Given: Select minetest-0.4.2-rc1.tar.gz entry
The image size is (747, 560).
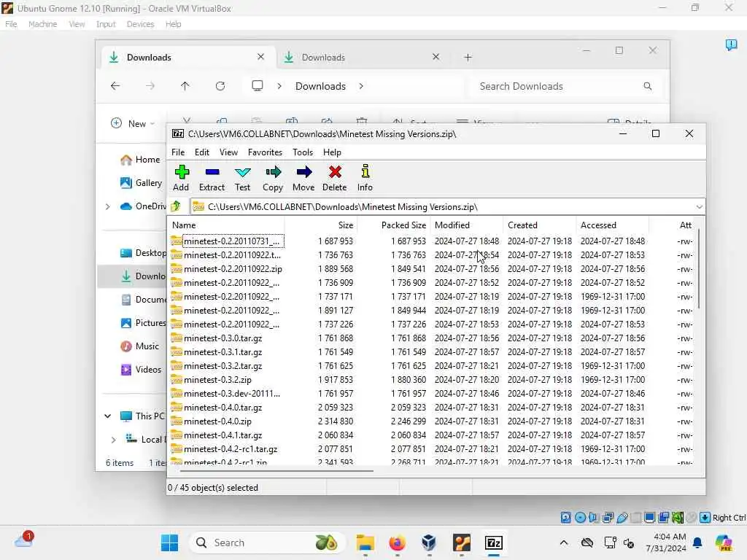Looking at the screenshot, I should [x=431, y=448].
